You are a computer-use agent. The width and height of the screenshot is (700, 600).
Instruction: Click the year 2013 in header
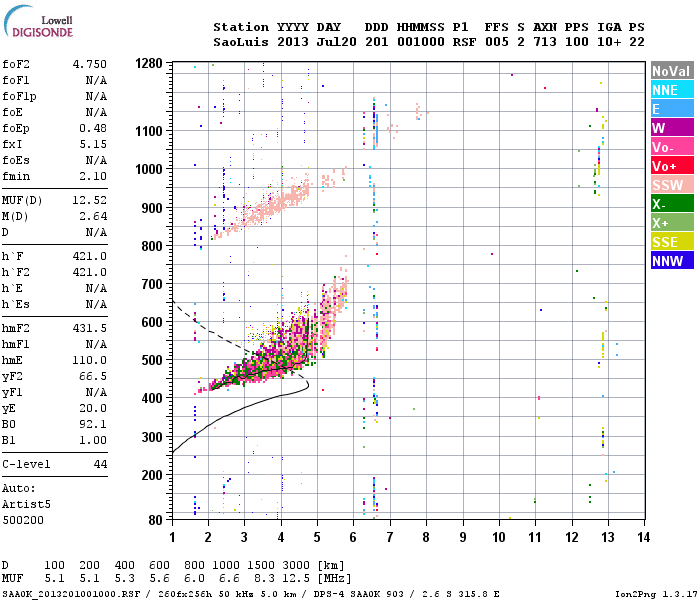point(293,42)
